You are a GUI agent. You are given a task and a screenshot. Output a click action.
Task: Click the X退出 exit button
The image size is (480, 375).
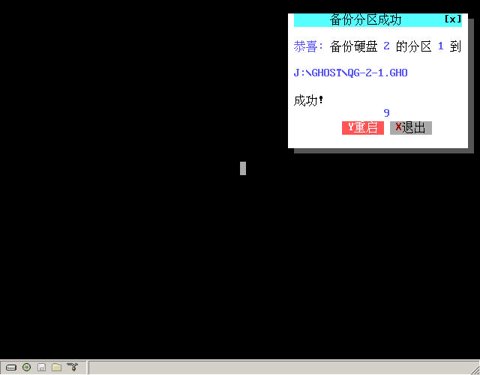(x=411, y=128)
